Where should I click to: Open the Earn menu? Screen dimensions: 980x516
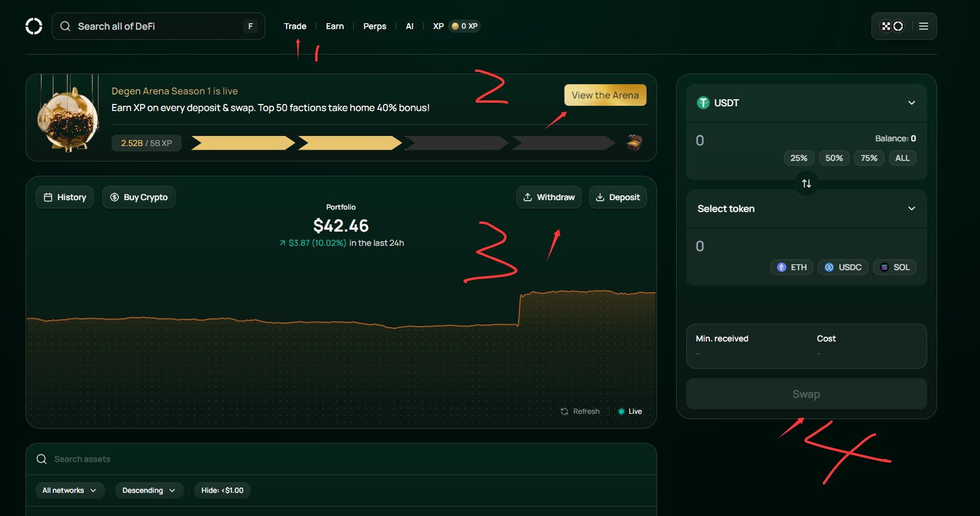[335, 26]
